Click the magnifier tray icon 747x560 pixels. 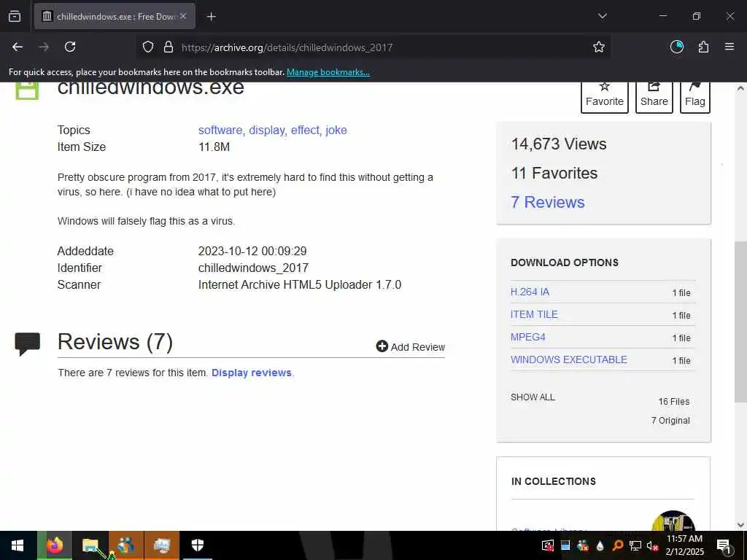617,545
